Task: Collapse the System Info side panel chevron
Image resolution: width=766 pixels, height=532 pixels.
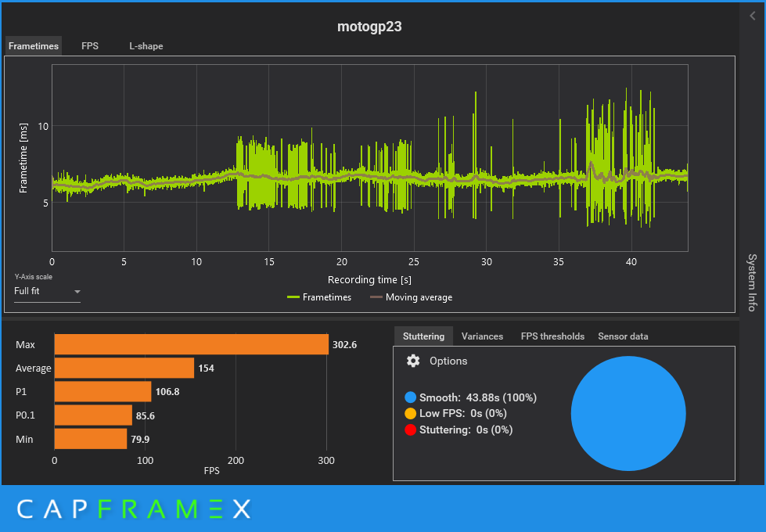Action: coord(753,16)
